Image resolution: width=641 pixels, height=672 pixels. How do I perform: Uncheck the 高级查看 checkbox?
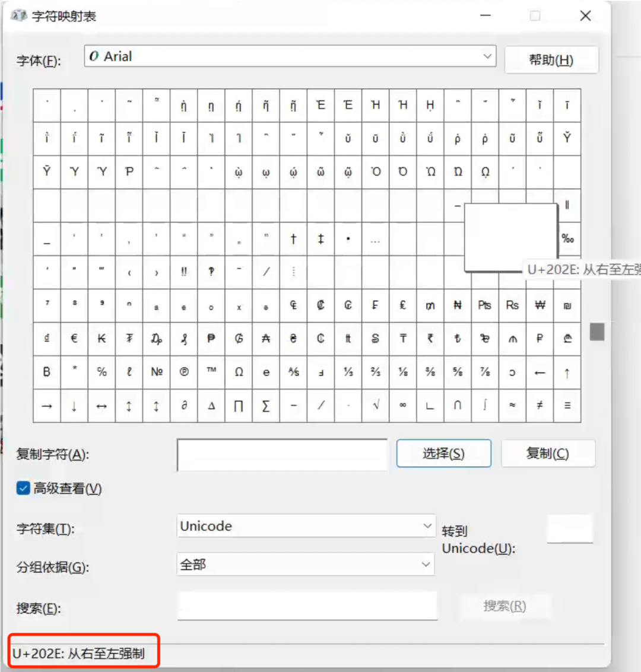(x=23, y=488)
